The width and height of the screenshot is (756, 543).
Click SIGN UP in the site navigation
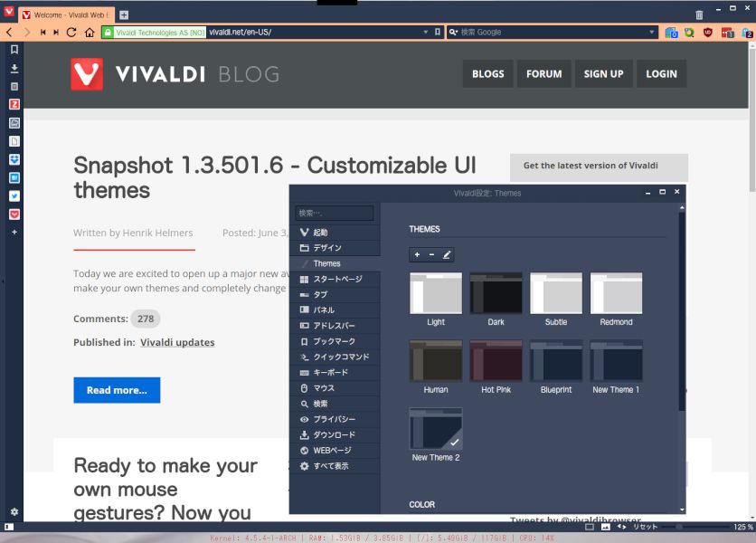pos(604,74)
